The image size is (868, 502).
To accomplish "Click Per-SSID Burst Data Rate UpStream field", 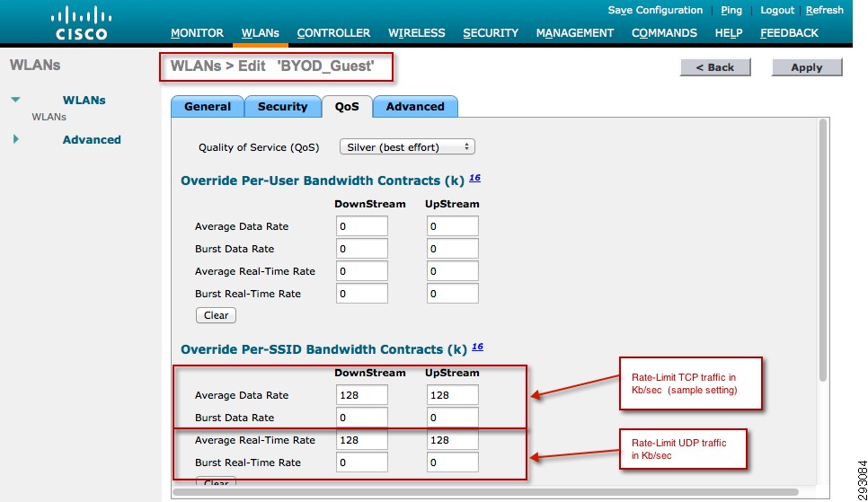I will pyautogui.click(x=452, y=418).
